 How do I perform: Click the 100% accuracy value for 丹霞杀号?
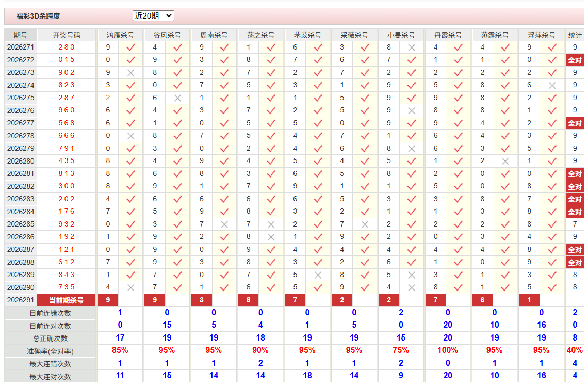click(448, 350)
